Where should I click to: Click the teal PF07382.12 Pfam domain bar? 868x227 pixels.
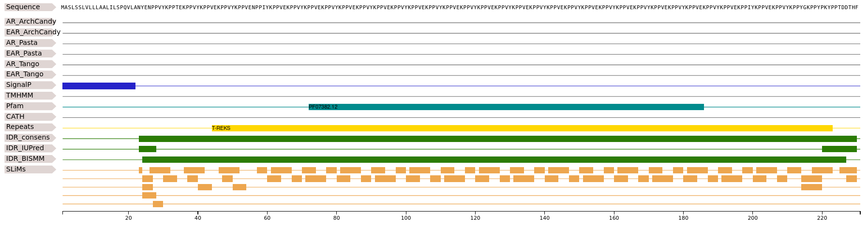click(506, 107)
